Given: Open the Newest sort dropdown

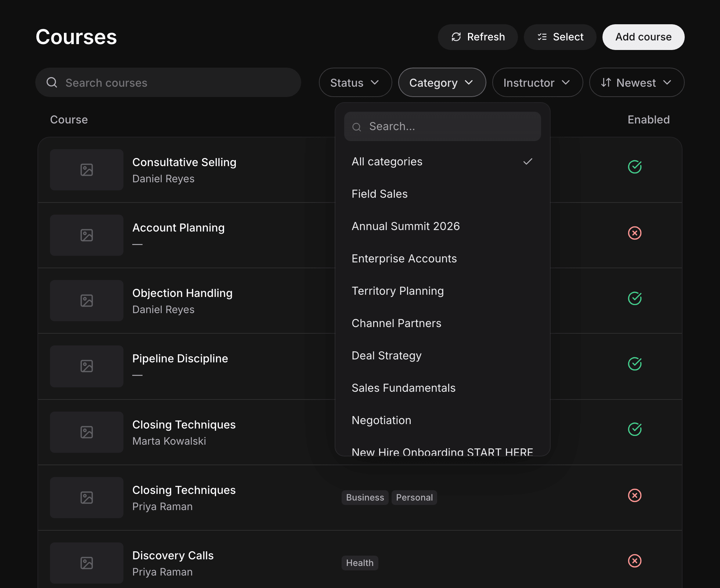Looking at the screenshot, I should click(637, 82).
